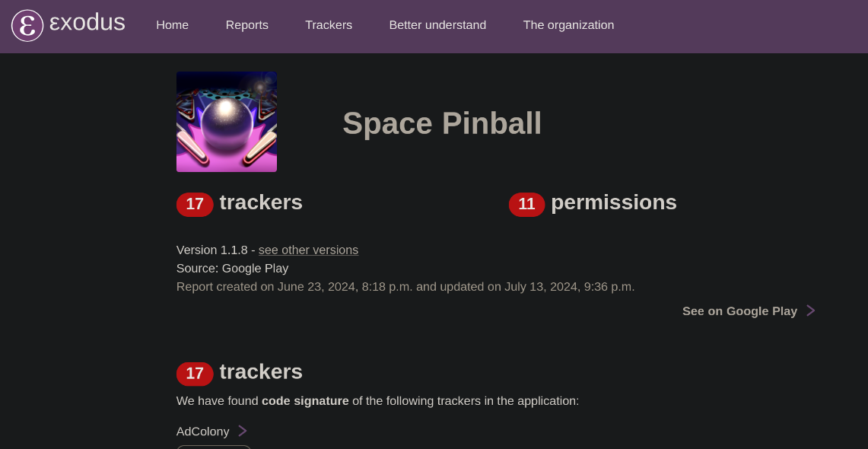
Task: Click the exodus wordmark text
Action: tap(87, 23)
